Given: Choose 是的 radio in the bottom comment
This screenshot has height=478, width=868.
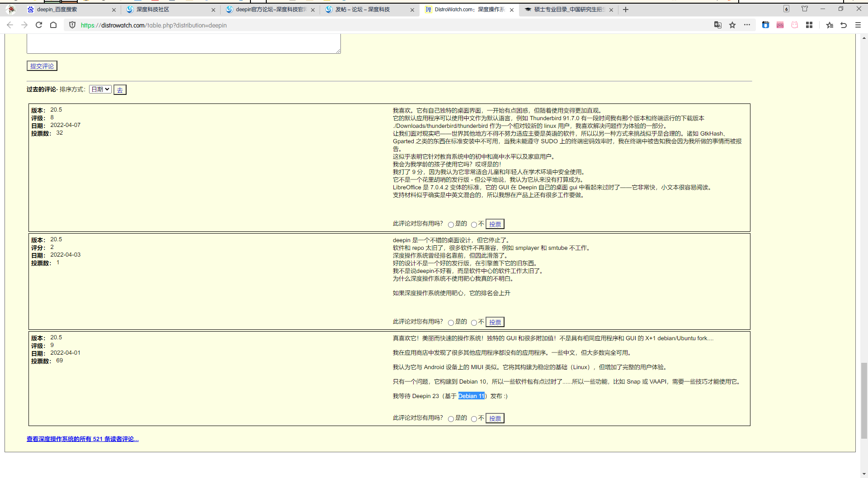Looking at the screenshot, I should pyautogui.click(x=450, y=418).
